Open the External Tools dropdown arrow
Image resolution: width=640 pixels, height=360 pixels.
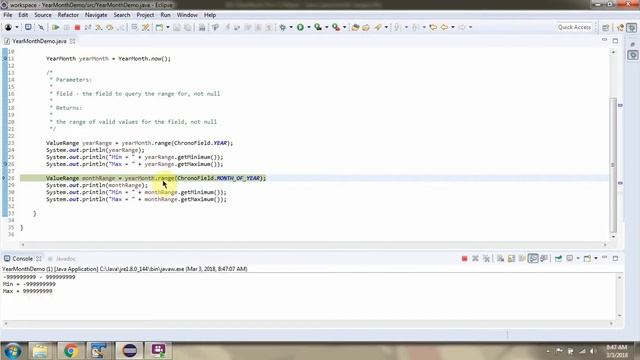point(344,27)
